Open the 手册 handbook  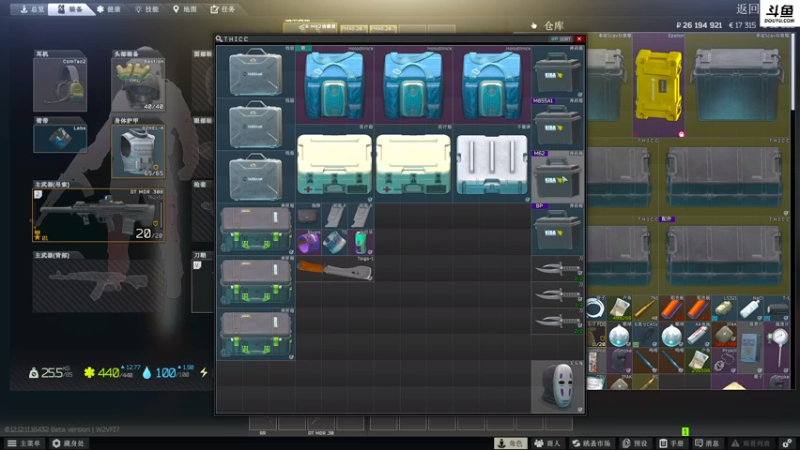[671, 443]
